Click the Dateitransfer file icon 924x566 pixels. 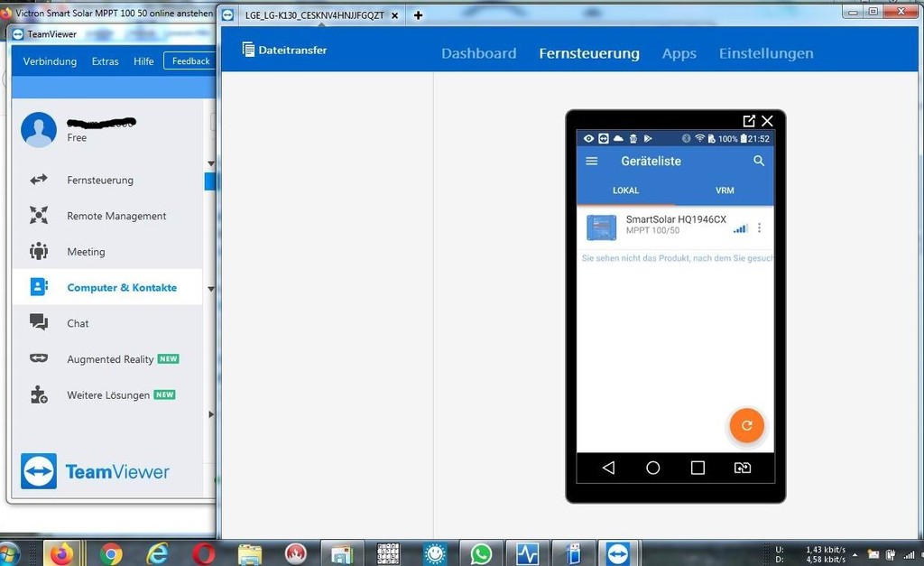(248, 50)
